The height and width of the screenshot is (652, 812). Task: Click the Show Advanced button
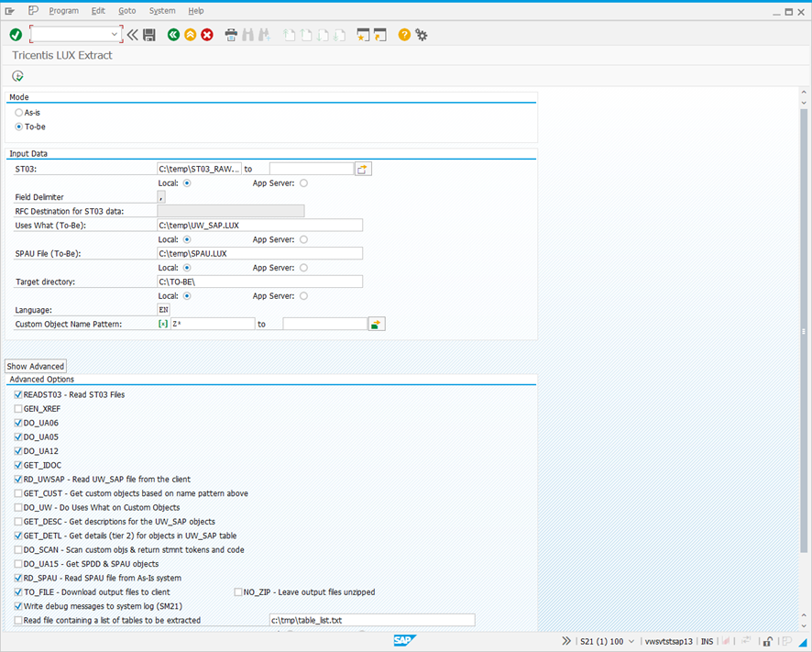(x=35, y=366)
